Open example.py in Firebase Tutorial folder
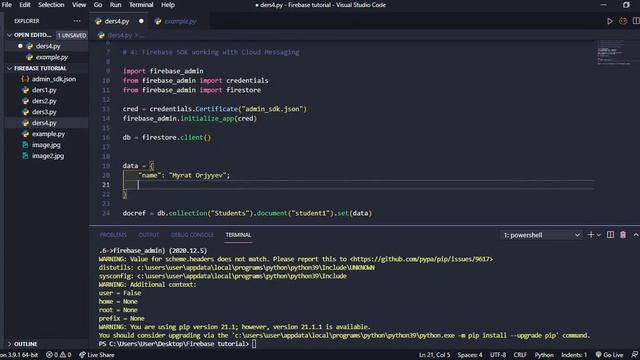This screenshot has width=640, height=360. tap(47, 134)
